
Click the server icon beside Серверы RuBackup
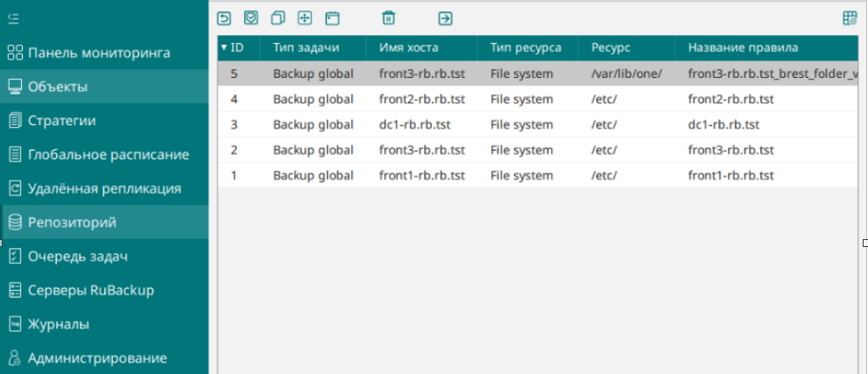coord(15,290)
